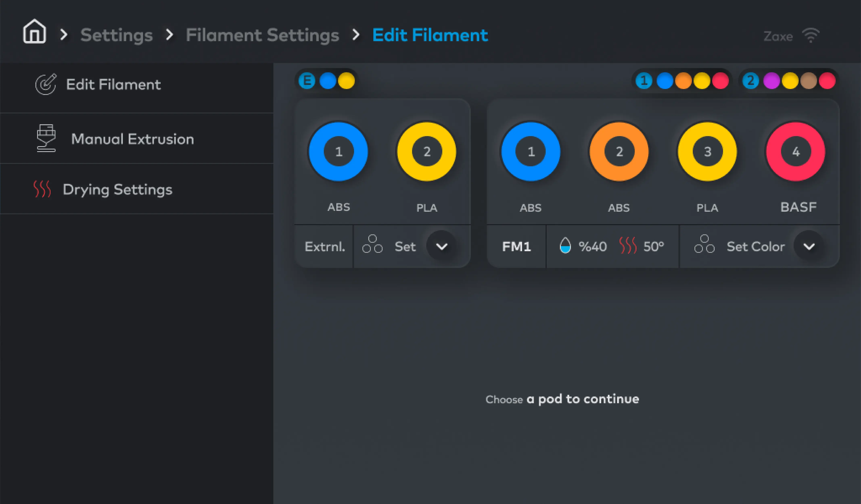Expand the FM1 Set Color dropdown chevron
Viewport: 861px width, 504px height.
click(x=809, y=246)
